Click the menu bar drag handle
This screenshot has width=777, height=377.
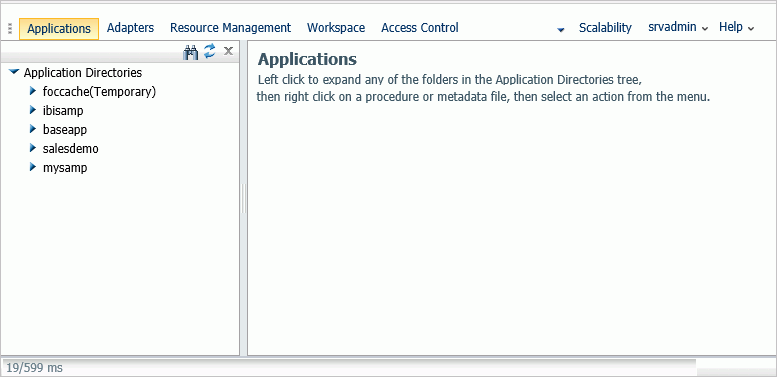(x=10, y=29)
